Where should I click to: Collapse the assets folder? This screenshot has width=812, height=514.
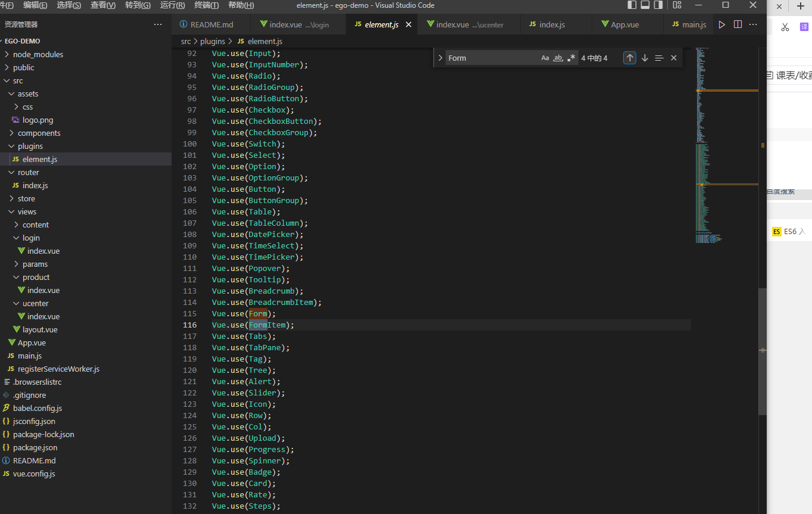coord(86,94)
